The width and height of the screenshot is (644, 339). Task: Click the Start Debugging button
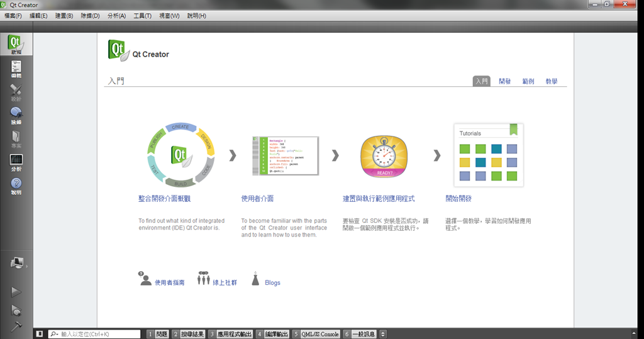coord(16,310)
